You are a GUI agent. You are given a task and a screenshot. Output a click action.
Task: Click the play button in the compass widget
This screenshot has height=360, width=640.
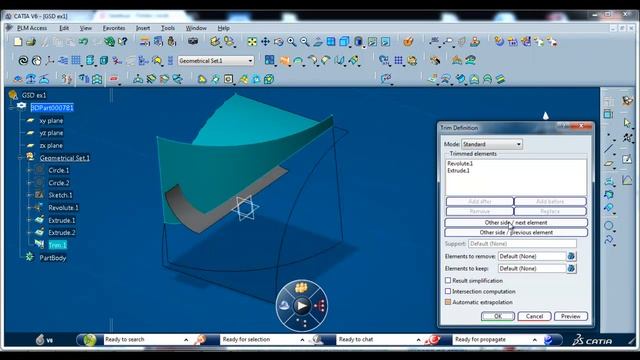[x=302, y=305]
